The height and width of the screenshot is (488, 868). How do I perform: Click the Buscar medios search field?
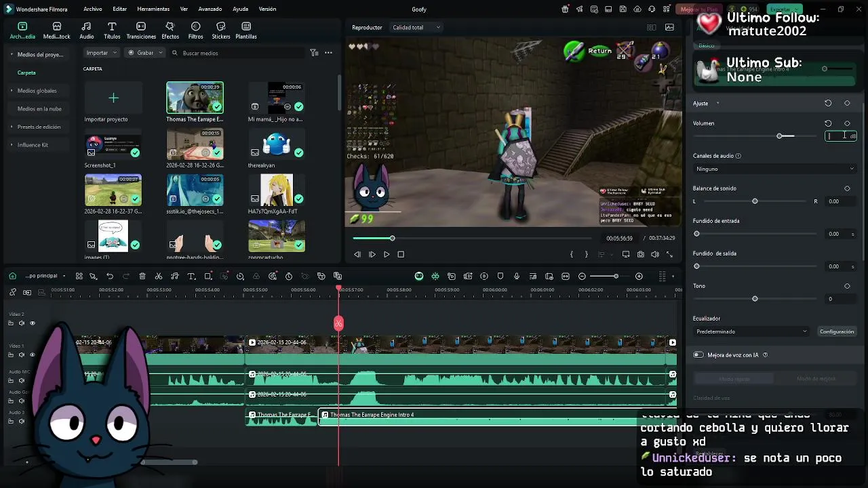pyautogui.click(x=237, y=53)
